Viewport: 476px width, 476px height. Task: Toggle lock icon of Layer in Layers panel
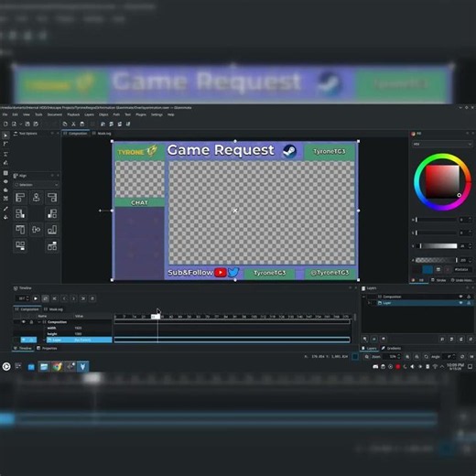(x=469, y=303)
